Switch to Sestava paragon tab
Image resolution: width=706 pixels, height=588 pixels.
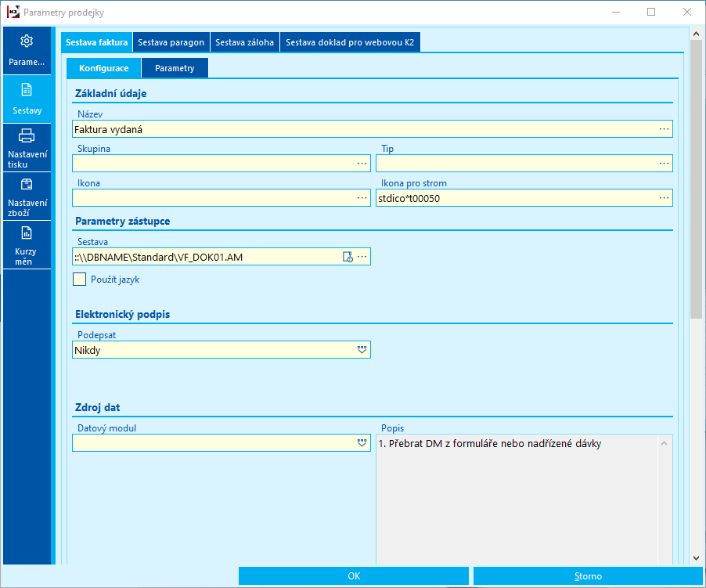(171, 42)
